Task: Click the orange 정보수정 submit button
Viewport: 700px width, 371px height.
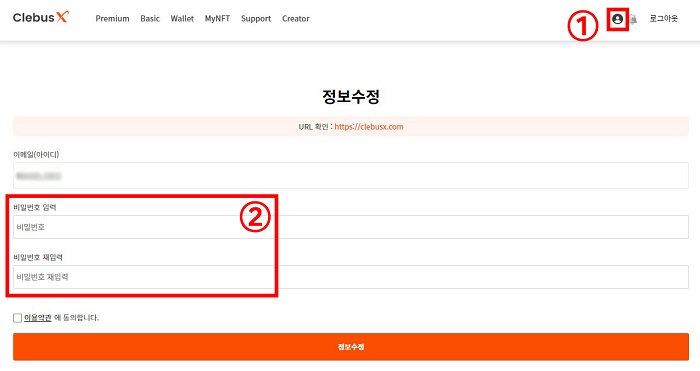Action: click(x=351, y=346)
